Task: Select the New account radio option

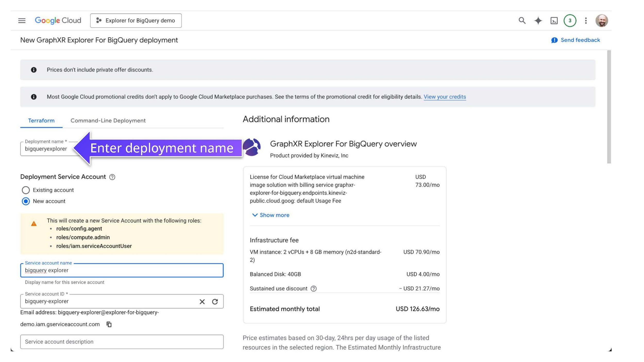Action: [x=26, y=201]
